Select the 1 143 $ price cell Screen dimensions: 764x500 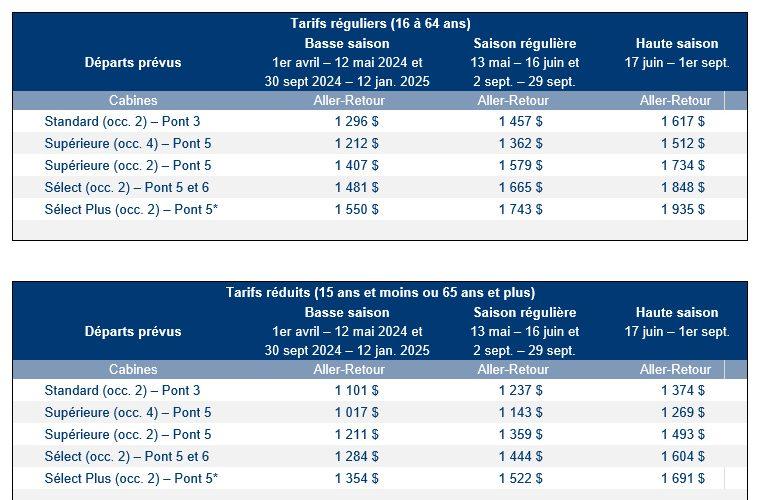(x=520, y=413)
